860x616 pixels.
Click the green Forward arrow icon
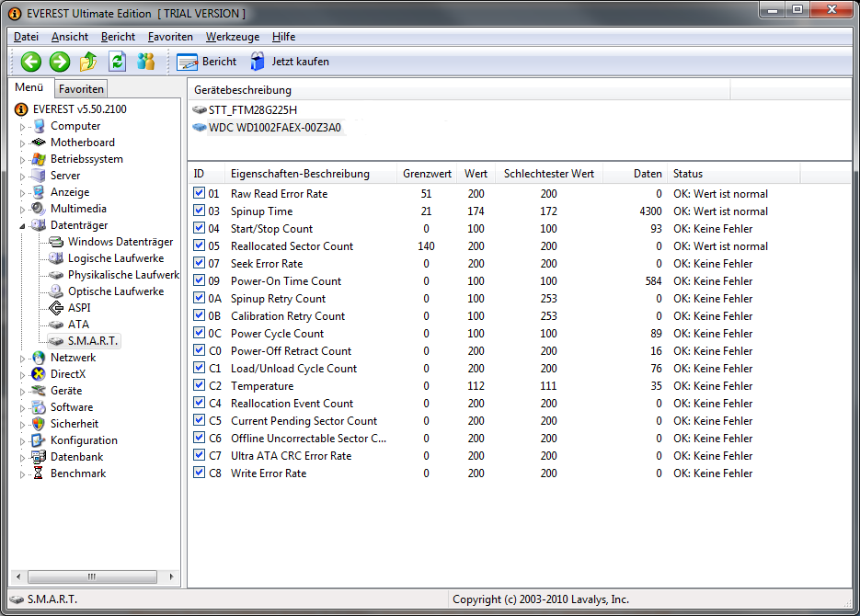60,62
